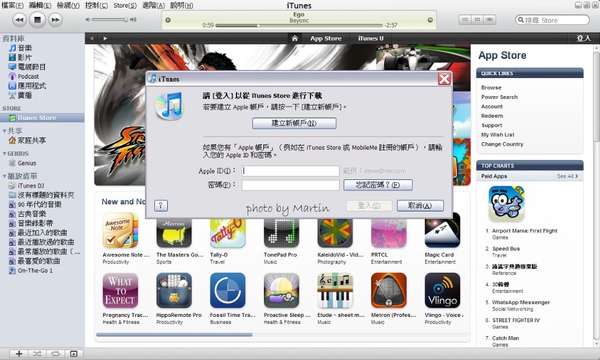Switch to the iTunes U tab
Screen dimensions: 600x360
(x=370, y=38)
